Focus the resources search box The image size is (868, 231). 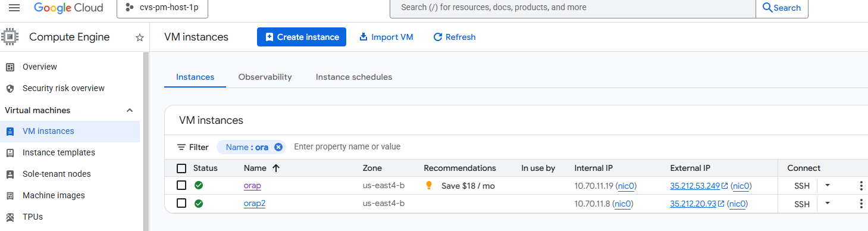[x=572, y=8]
